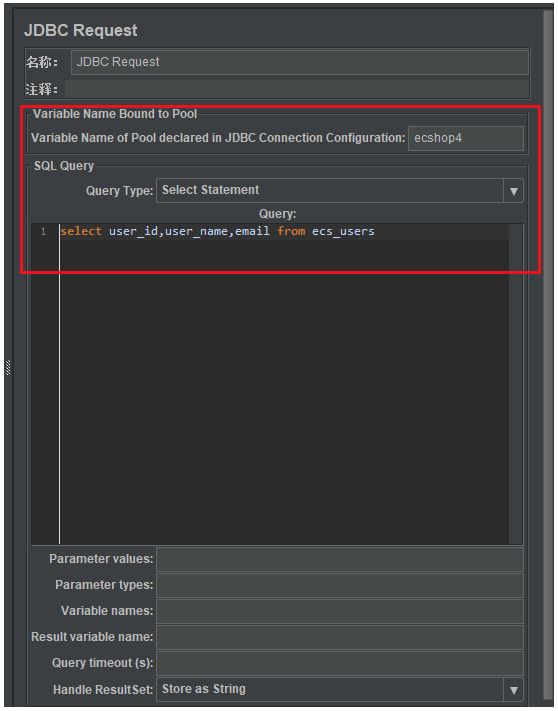Focus the 名称 field containing JDBC Request
Screen dimensions: 558x711
coord(300,62)
